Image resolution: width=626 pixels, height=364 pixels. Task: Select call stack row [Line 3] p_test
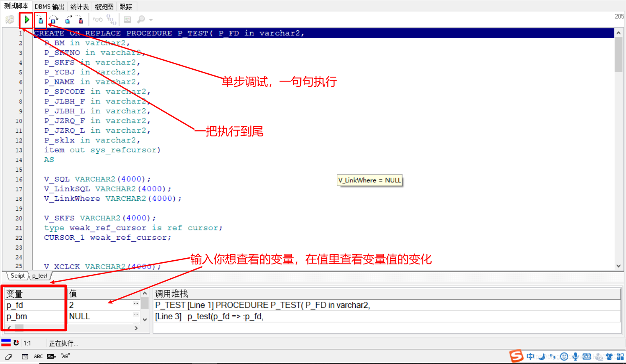pyautogui.click(x=386, y=316)
